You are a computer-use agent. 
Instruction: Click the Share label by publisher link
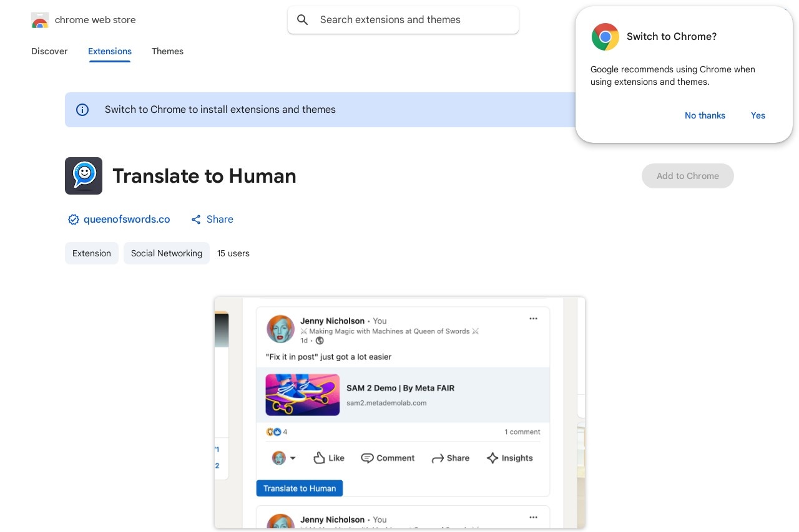click(x=220, y=220)
